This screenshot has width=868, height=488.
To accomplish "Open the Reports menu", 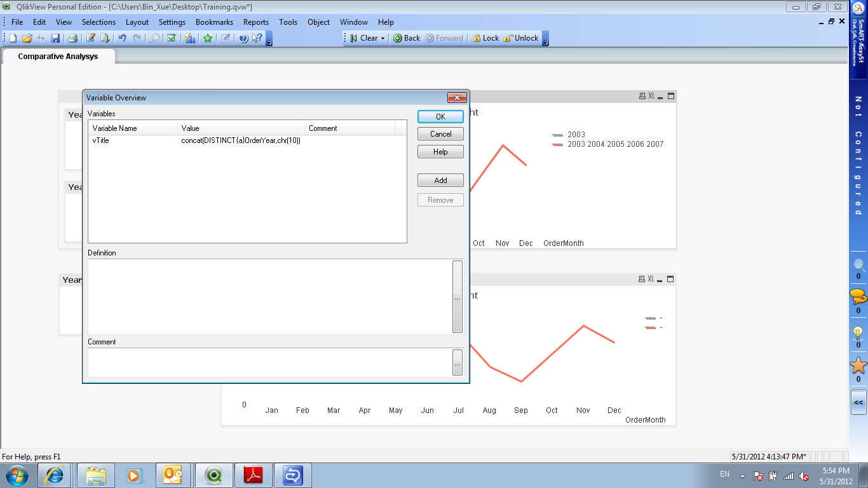I will 256,22.
